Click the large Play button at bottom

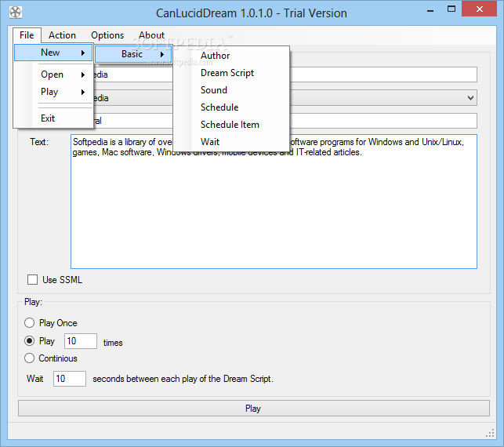tap(254, 409)
